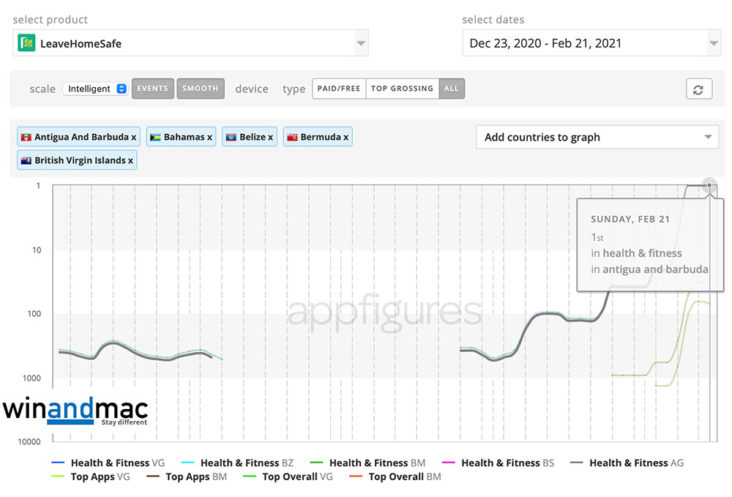The height and width of the screenshot is (497, 732).
Task: Toggle the Smooth button
Action: click(200, 89)
